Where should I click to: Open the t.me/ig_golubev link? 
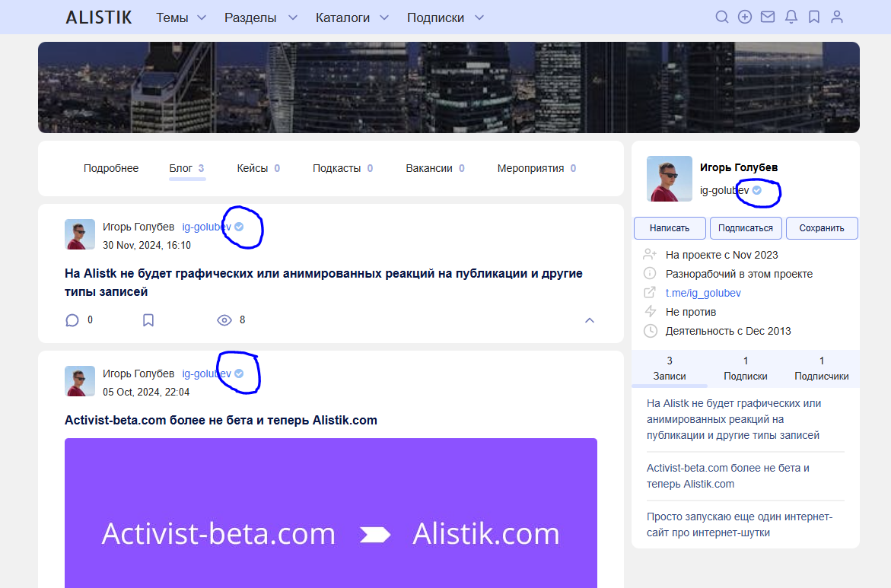point(703,293)
